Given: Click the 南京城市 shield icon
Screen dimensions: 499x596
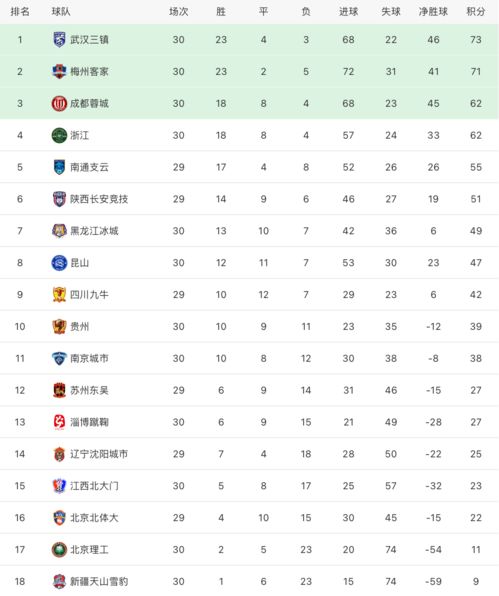Looking at the screenshot, I should coord(59,358).
